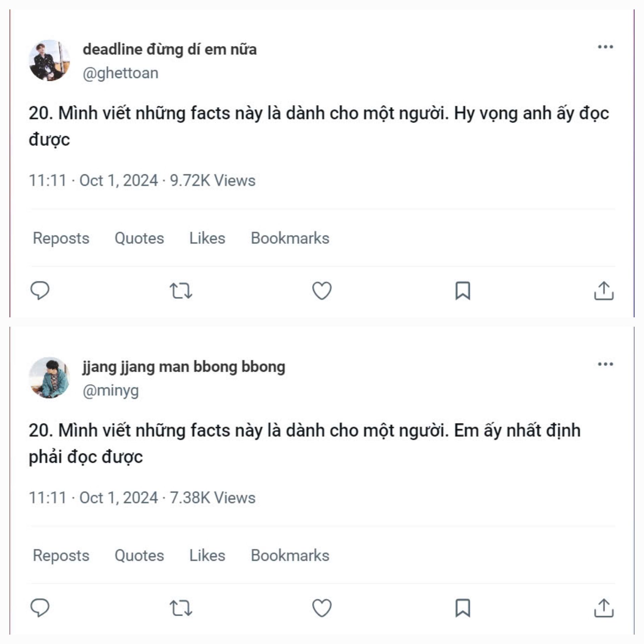Image resolution: width=644 pixels, height=644 pixels.
Task: Open more options on @ghettoan tweet
Action: pos(605,47)
